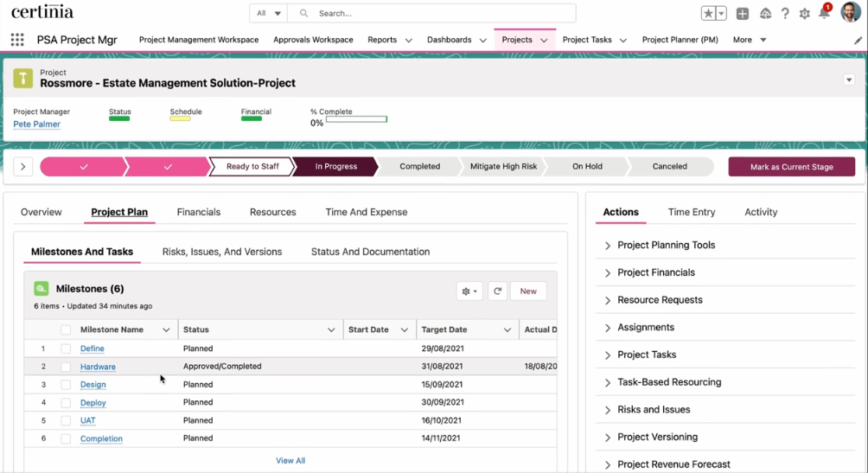Open the project record actions dropdown
The height and width of the screenshot is (473, 868).
click(849, 80)
